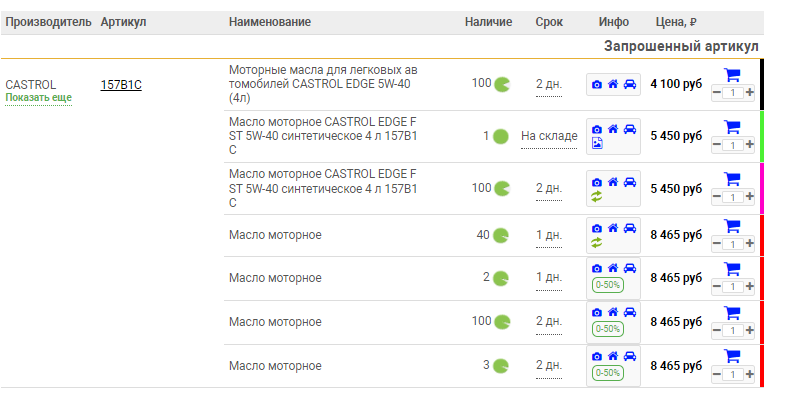Click the house icon in the second row
Image resolution: width=786 pixels, height=414 pixels.
(x=613, y=129)
